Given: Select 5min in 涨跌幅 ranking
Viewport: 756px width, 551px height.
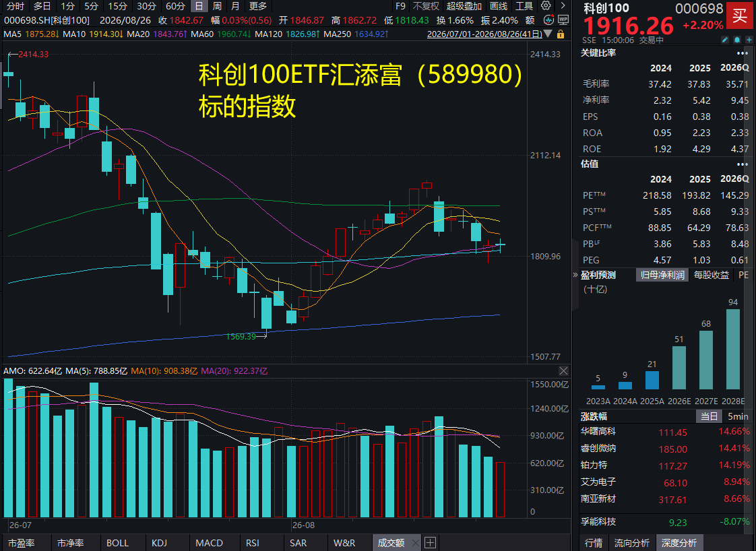Looking at the screenshot, I should 738,416.
